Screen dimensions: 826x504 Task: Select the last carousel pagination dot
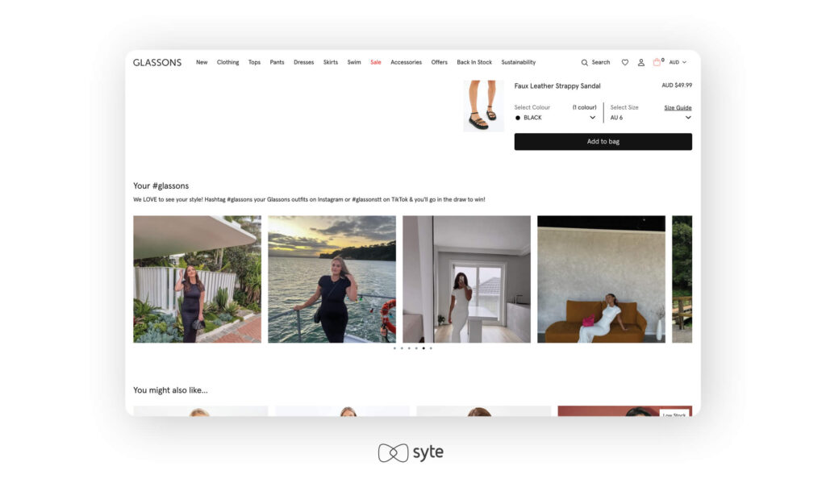pyautogui.click(x=431, y=348)
